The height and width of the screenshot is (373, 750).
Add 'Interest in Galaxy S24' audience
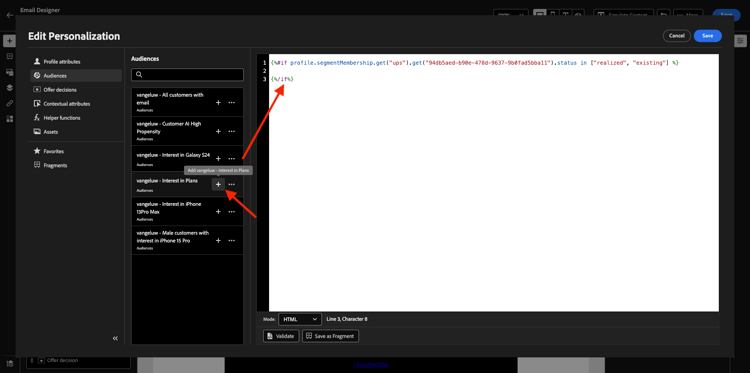[x=218, y=158]
